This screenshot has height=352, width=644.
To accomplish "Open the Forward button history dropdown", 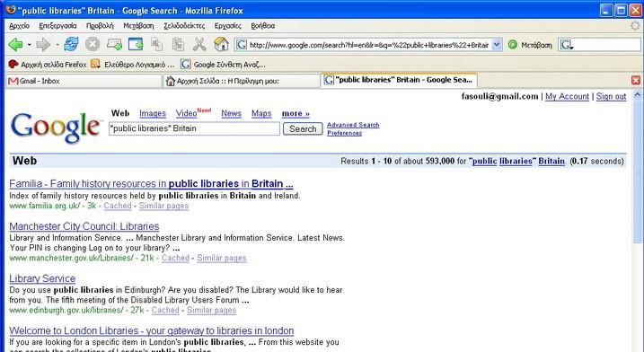I will tap(57, 44).
